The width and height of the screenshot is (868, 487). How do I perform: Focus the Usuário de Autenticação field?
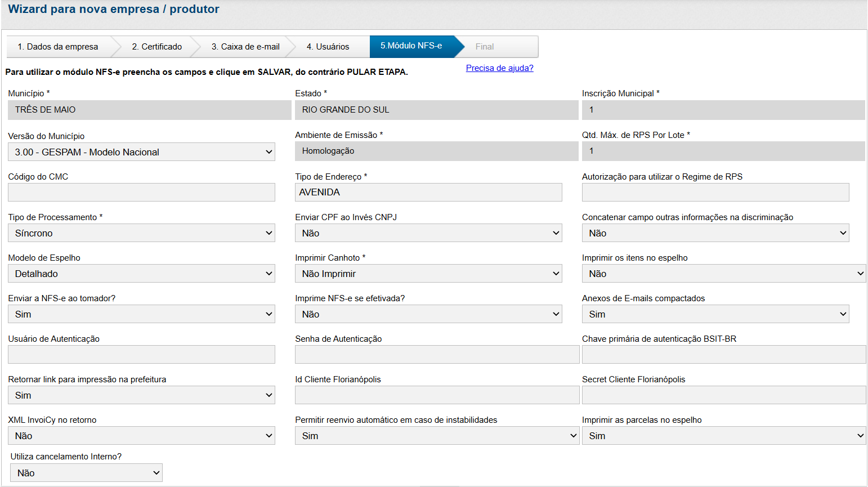tap(141, 355)
